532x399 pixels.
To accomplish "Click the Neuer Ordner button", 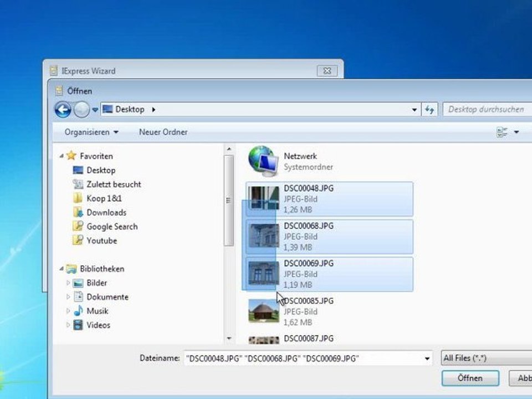I will click(163, 132).
